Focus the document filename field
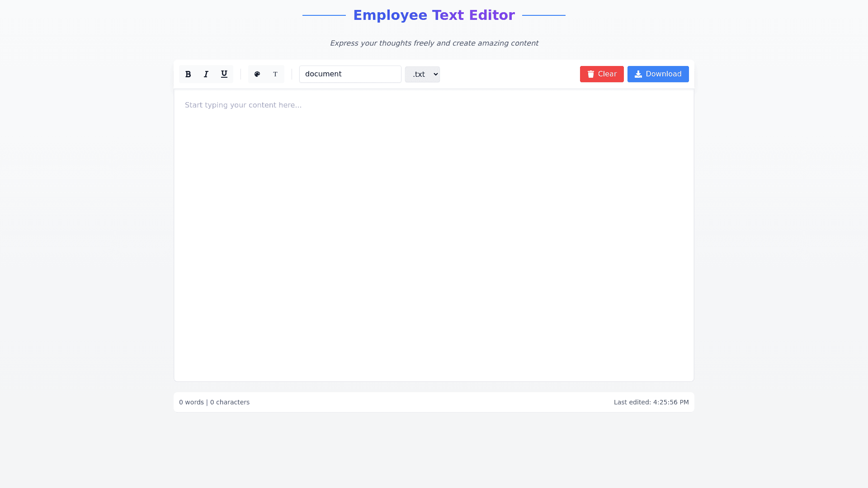868x488 pixels. (x=350, y=74)
